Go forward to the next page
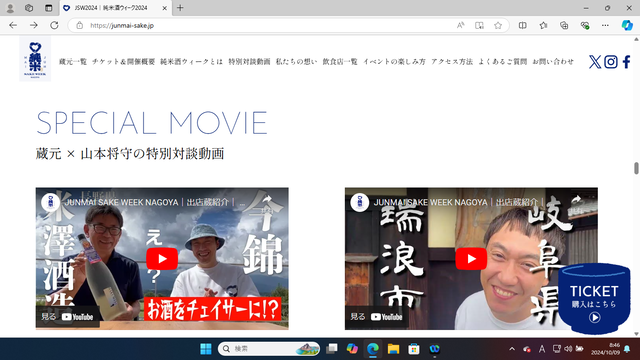 [x=33, y=25]
